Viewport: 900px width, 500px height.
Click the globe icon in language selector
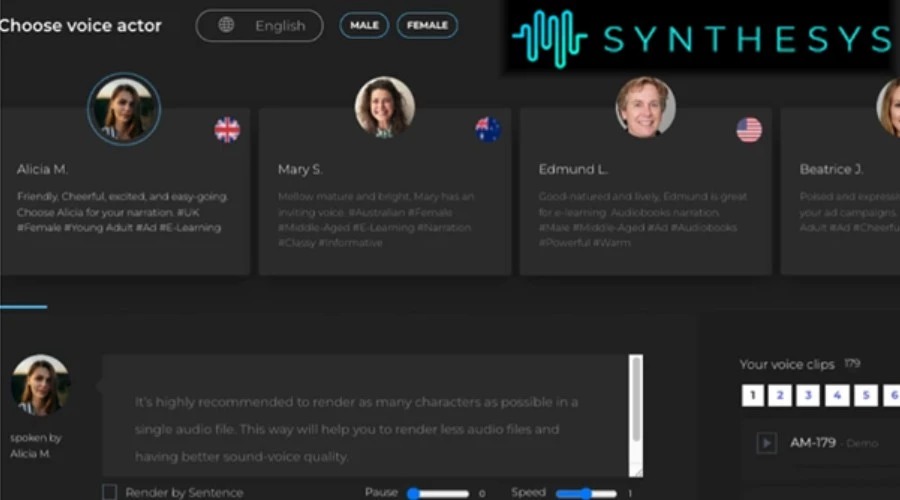click(226, 26)
